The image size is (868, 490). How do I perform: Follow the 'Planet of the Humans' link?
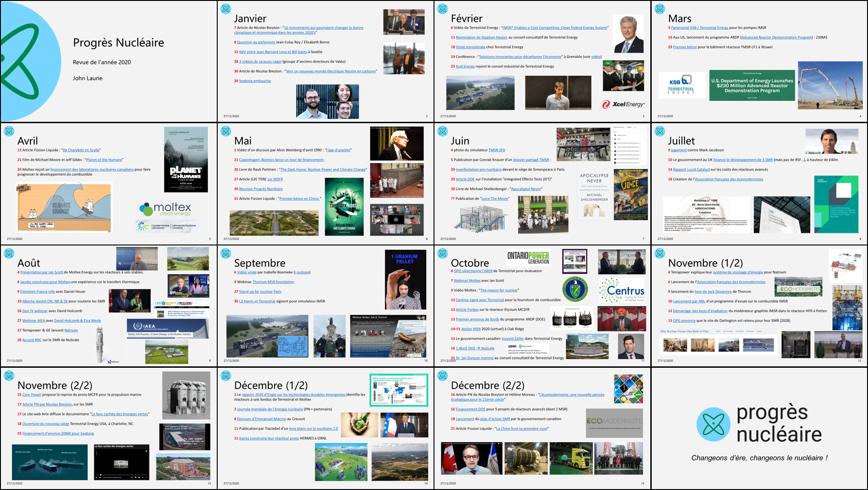[x=104, y=160]
